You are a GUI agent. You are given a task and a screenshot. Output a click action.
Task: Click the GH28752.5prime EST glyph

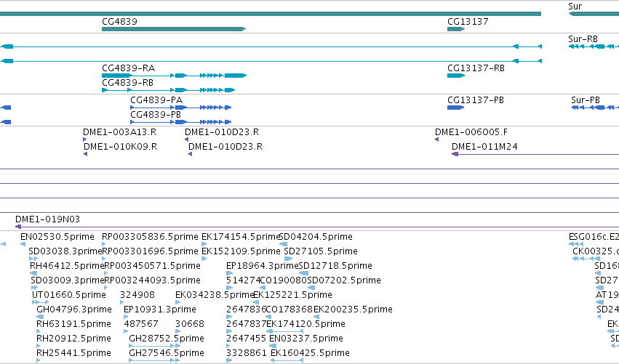tap(155, 345)
